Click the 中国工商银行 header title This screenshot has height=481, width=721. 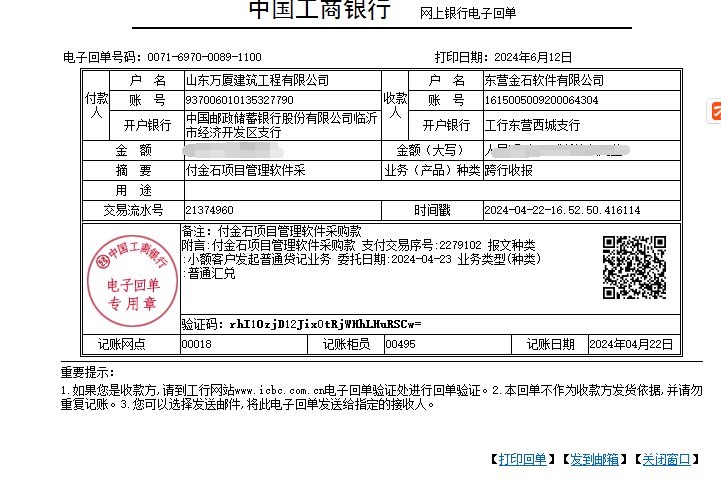[319, 10]
